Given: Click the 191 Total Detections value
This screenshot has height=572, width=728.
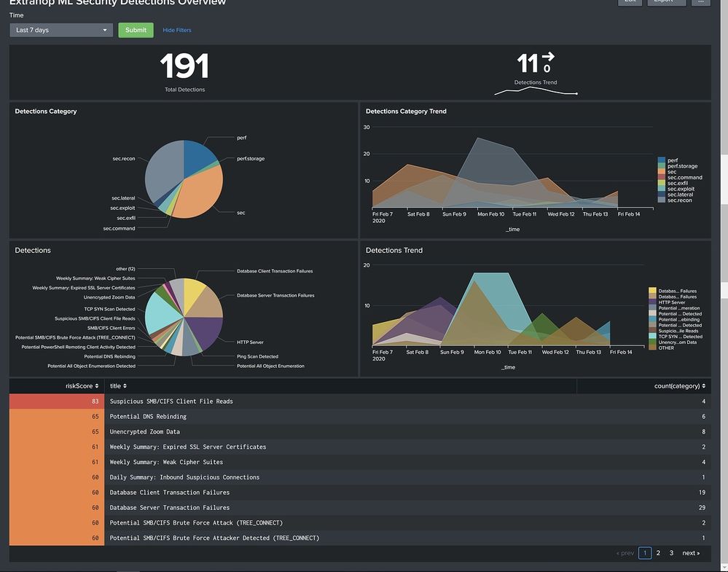Looking at the screenshot, I should pos(184,67).
